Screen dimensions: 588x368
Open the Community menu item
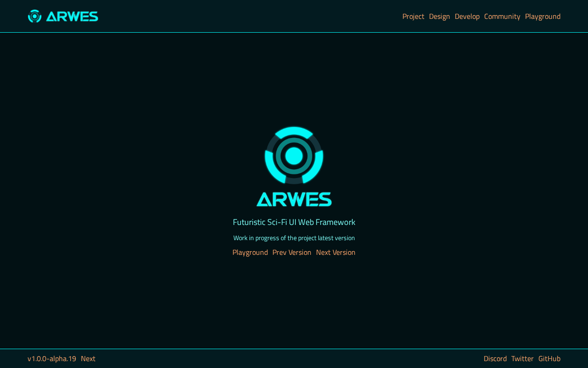(x=502, y=17)
